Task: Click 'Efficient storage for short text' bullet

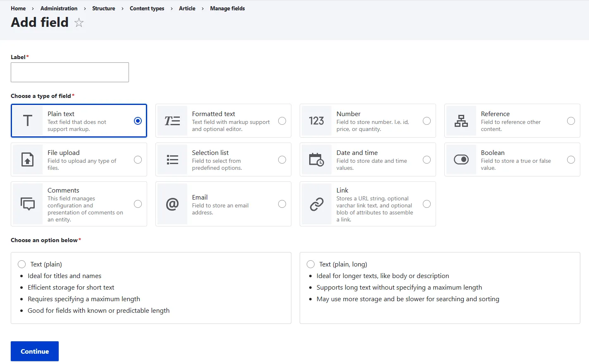Action: click(x=71, y=287)
